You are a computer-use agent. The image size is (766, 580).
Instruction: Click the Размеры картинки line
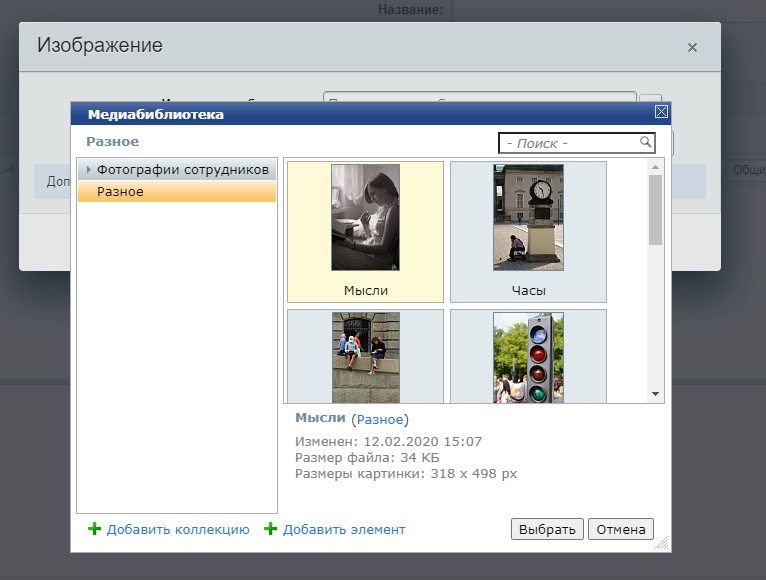point(406,474)
